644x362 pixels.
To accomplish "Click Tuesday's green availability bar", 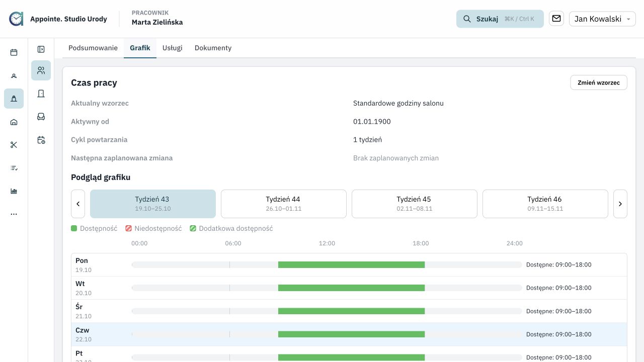I will tap(352, 288).
